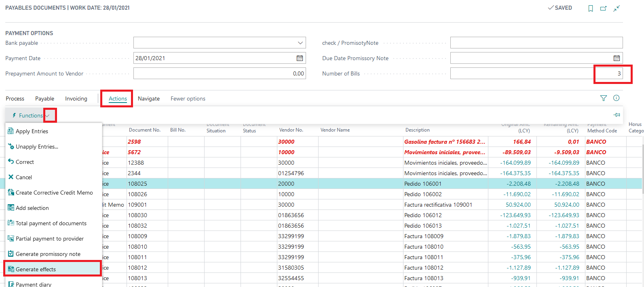Viewport: 644px width, 287px height.
Task: Click the information circle icon
Action: [617, 98]
